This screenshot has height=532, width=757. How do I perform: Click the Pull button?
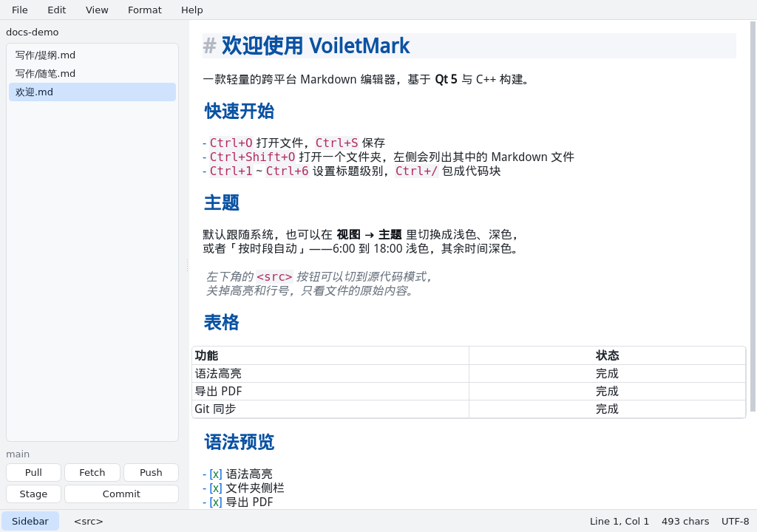(33, 472)
